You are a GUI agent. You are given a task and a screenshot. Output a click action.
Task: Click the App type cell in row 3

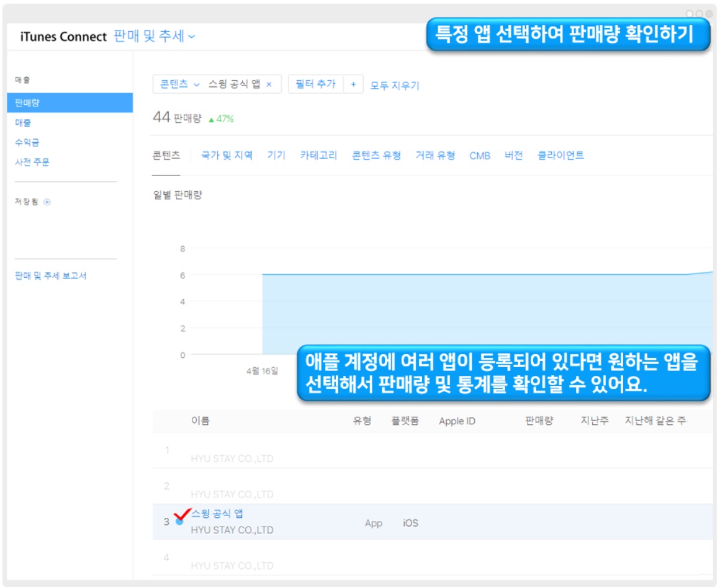pos(373,523)
